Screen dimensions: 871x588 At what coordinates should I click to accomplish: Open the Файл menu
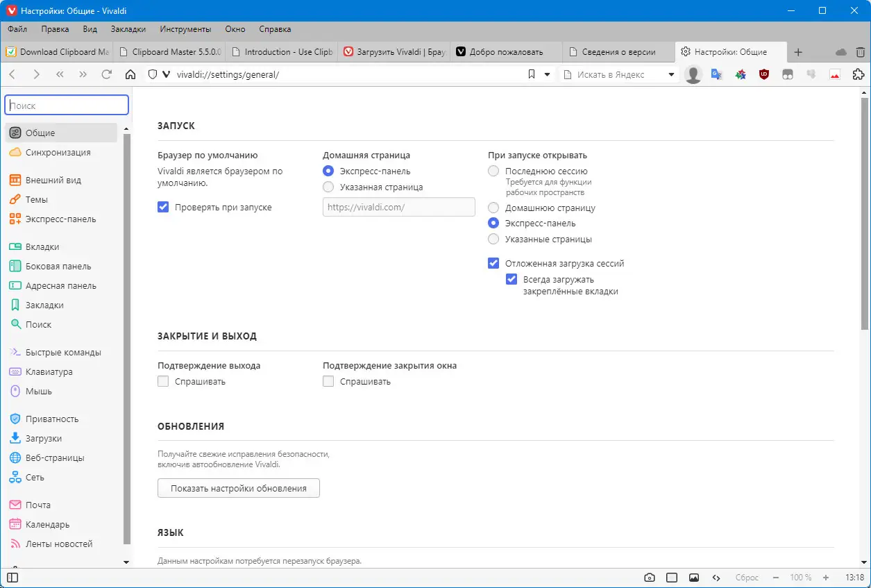coord(17,29)
